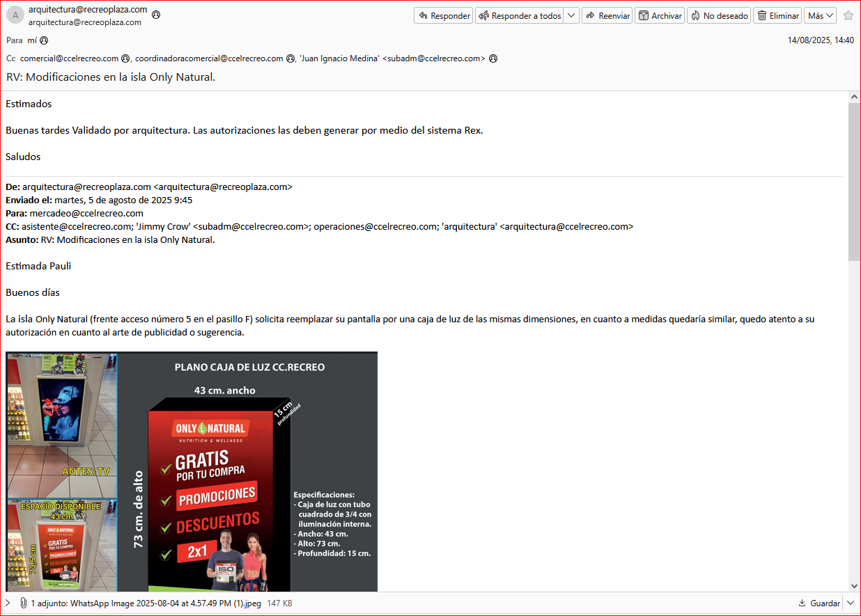The height and width of the screenshot is (616, 861).
Task: Click the recipient "mí" in the Para field
Action: pyautogui.click(x=32, y=40)
